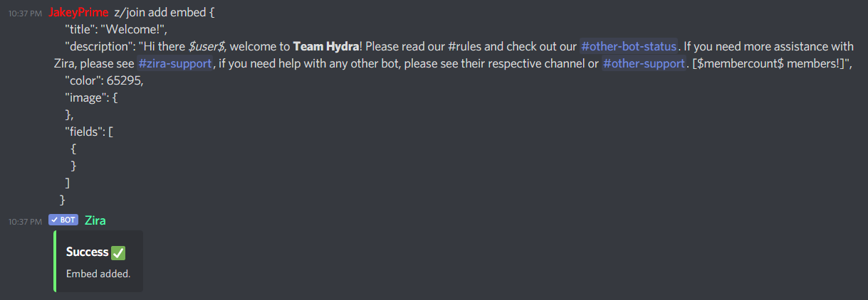868x300 pixels.
Task: Click the "Embed added." description text
Action: click(x=98, y=274)
